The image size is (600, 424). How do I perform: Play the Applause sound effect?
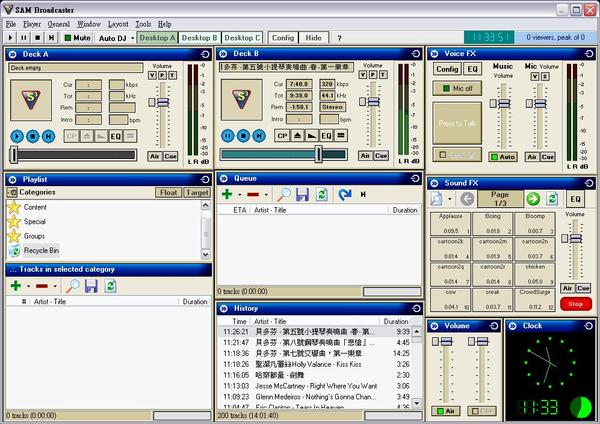coord(450,224)
